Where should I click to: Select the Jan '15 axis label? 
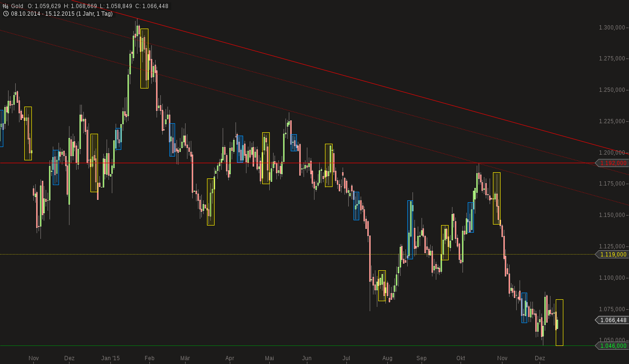pos(109,358)
